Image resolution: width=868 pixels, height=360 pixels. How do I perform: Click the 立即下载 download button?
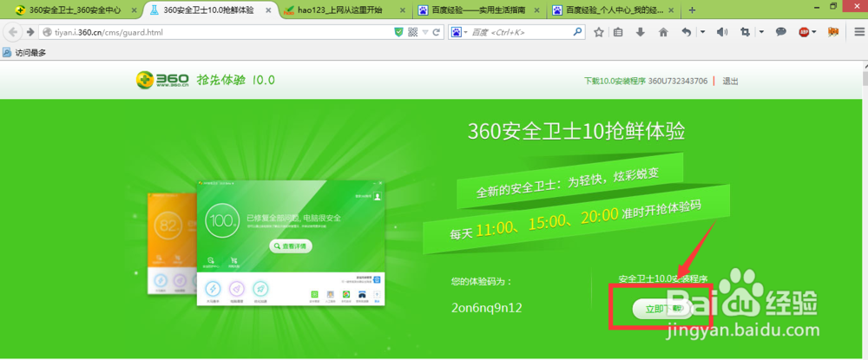point(661,308)
